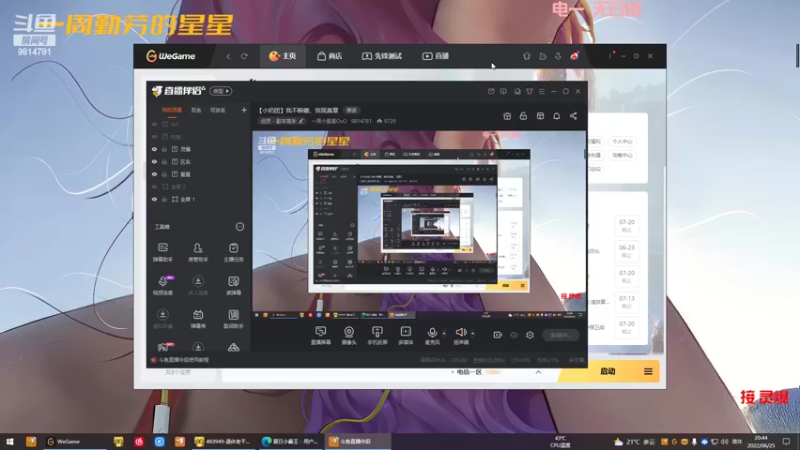
Task: Add 多媒体 media source
Action: pos(406,335)
